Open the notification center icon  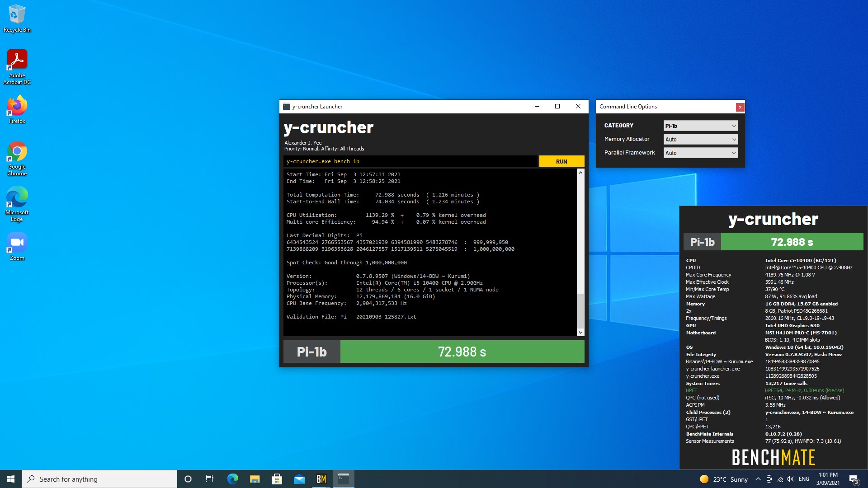coord(854,479)
